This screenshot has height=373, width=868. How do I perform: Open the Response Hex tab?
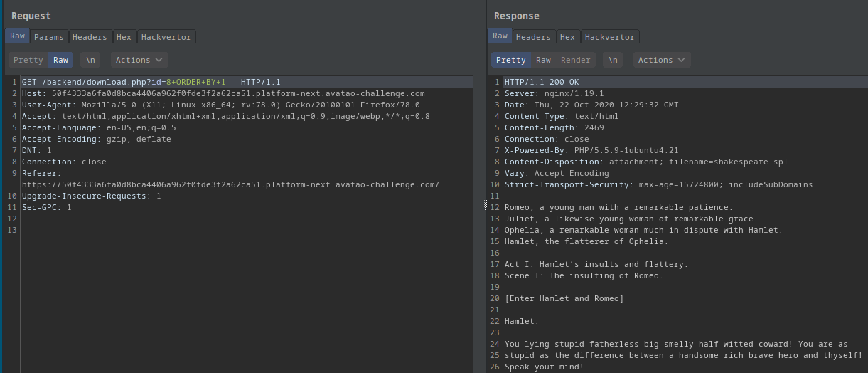[567, 37]
